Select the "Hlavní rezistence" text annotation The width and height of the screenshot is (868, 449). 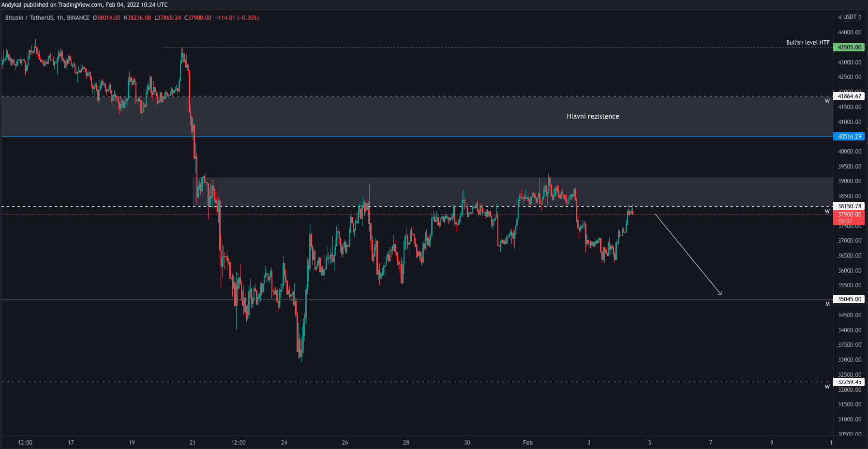click(x=593, y=116)
